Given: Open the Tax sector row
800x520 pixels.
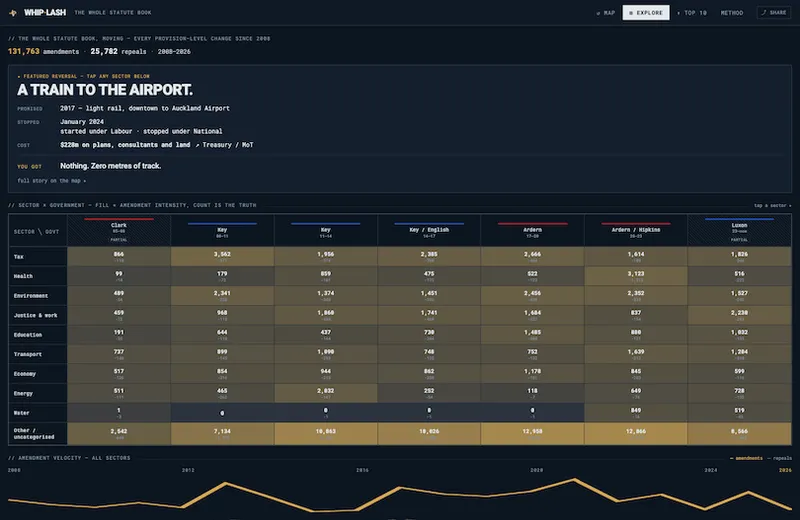Looking at the screenshot, I should click(400, 257).
